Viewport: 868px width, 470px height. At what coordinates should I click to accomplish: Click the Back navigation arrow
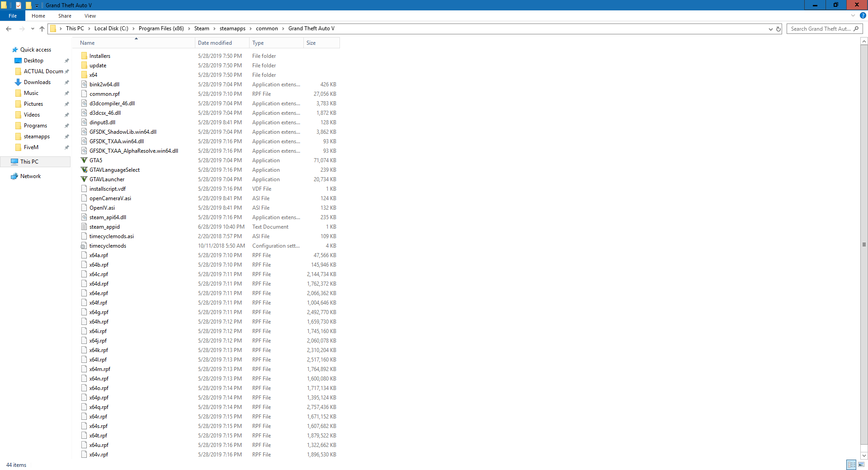click(x=9, y=29)
